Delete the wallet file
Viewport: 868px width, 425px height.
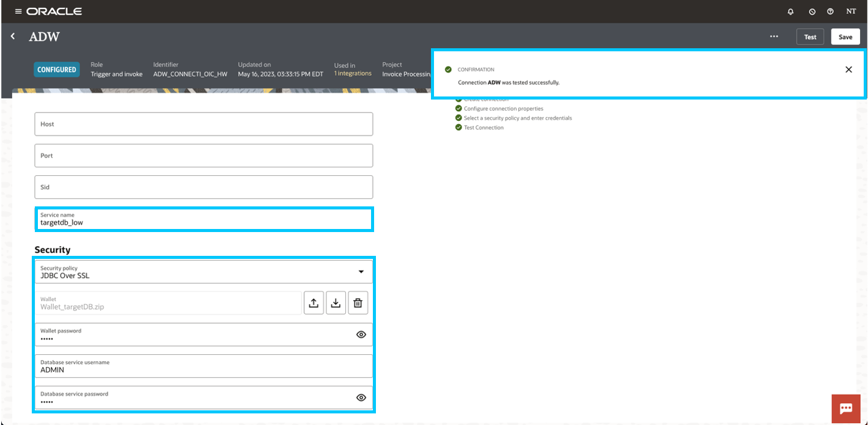click(x=358, y=303)
